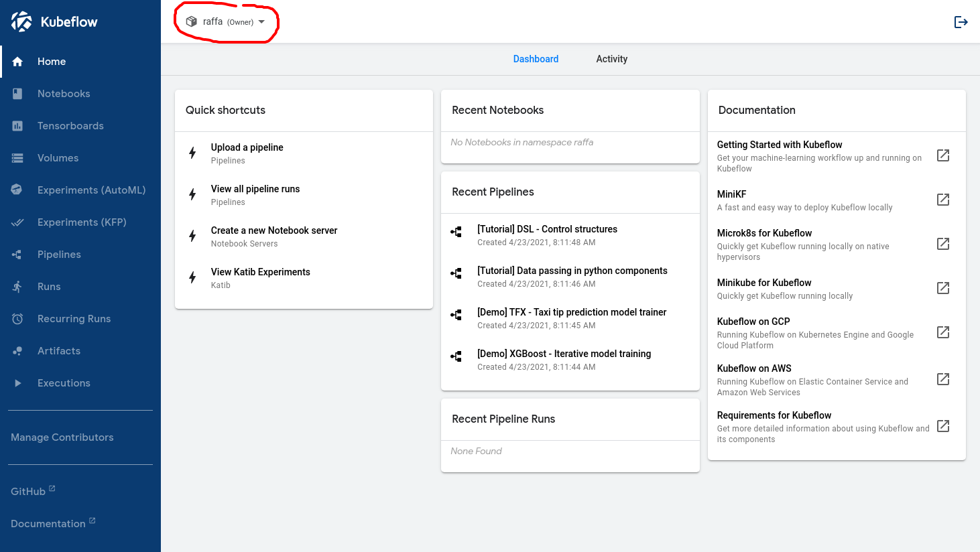This screenshot has height=552, width=980.
Task: Click lightning icon next to Upload a pipeline
Action: [x=192, y=153]
